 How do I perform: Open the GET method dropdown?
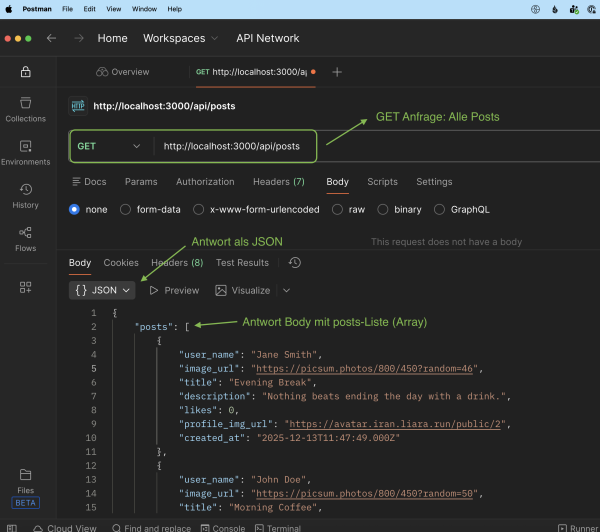[110, 146]
